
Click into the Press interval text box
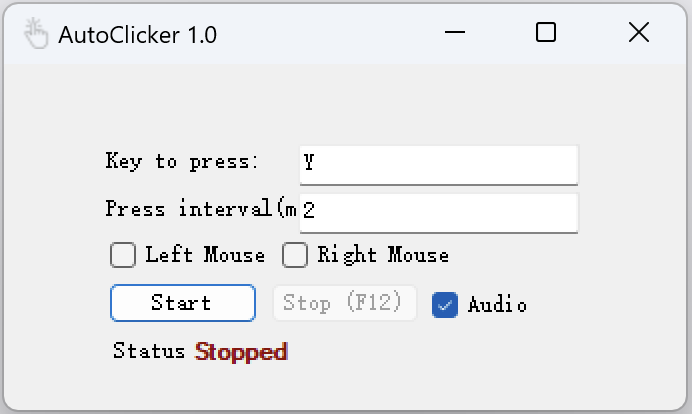pyautogui.click(x=438, y=212)
